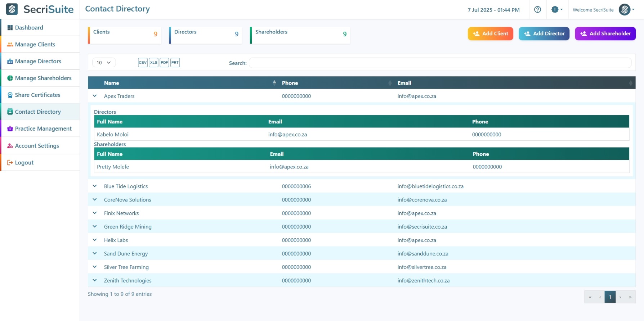
Task: Expand the CoreNova Solutions row
Action: [x=95, y=200]
